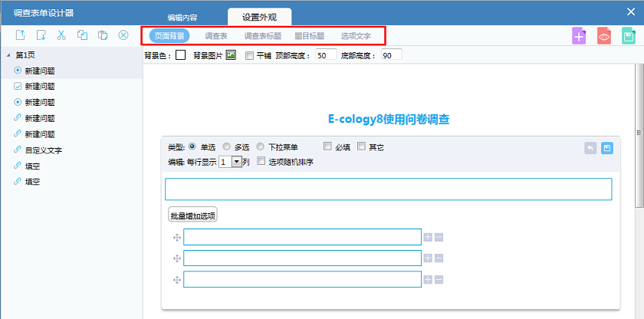Save the survey with the green disk icon
The image size is (644, 319).
pos(629,36)
